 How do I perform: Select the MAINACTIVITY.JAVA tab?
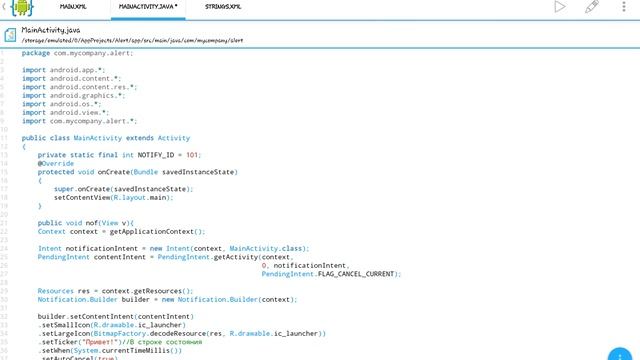pyautogui.click(x=148, y=7)
